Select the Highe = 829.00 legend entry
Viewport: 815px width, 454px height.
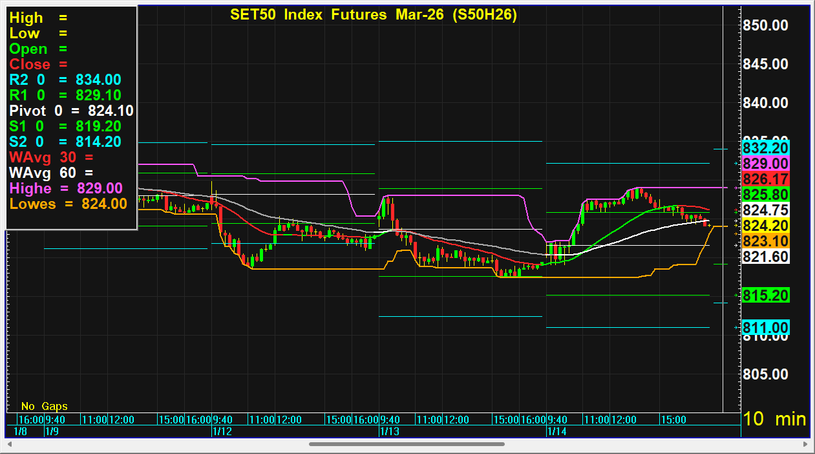click(x=65, y=188)
